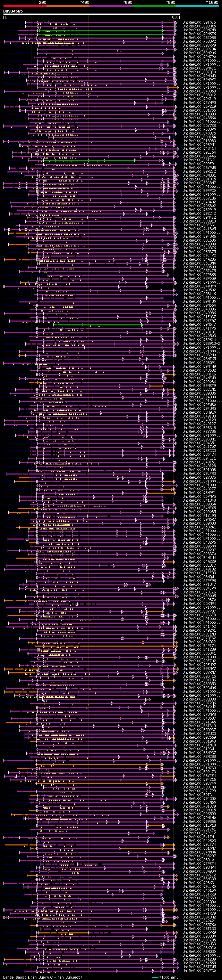Select hit UniRef100_Q9M4I1

click(199, 68)
